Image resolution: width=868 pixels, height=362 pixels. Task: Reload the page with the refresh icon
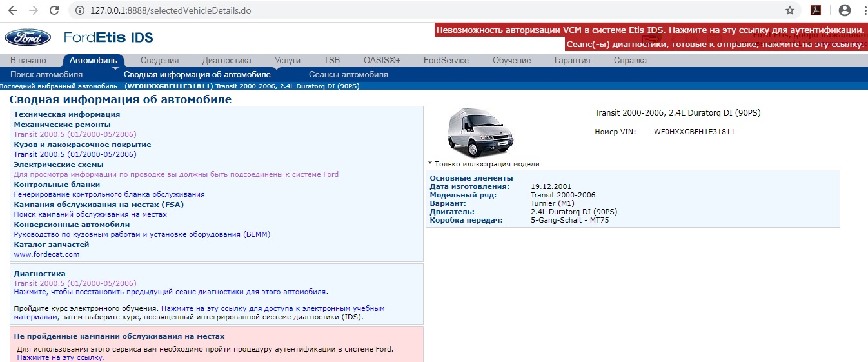[x=55, y=10]
